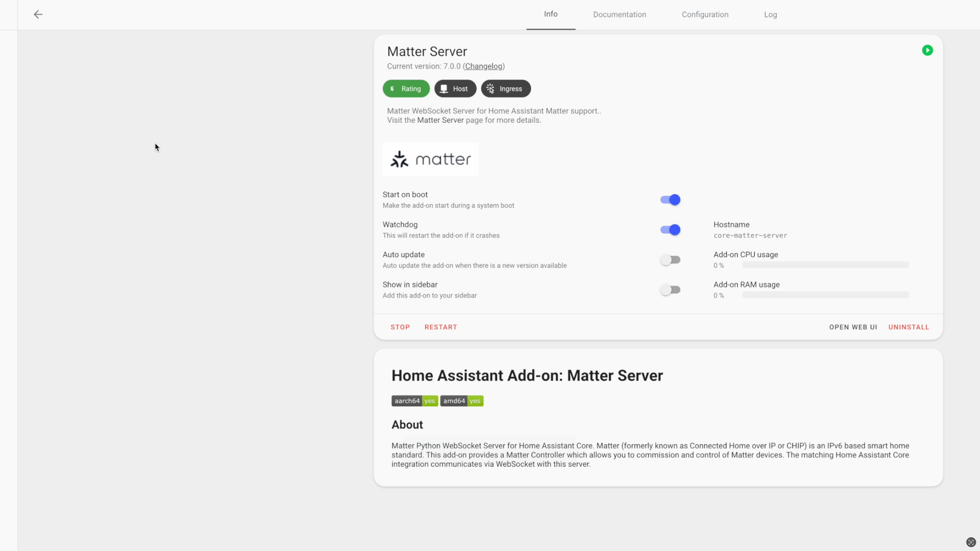Click the amd64 yes badge
The image size is (980, 551).
[x=462, y=401]
